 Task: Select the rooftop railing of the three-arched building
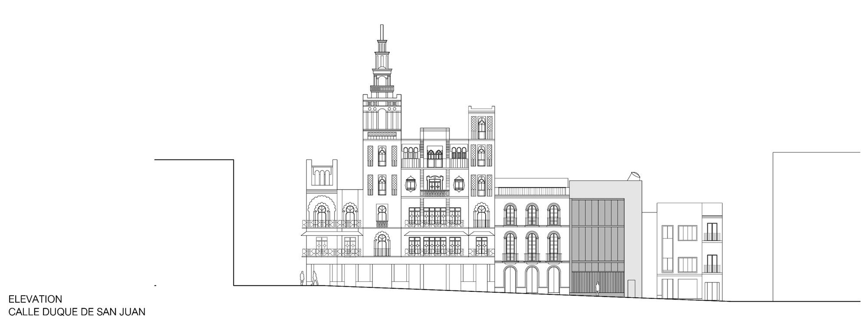point(532,191)
